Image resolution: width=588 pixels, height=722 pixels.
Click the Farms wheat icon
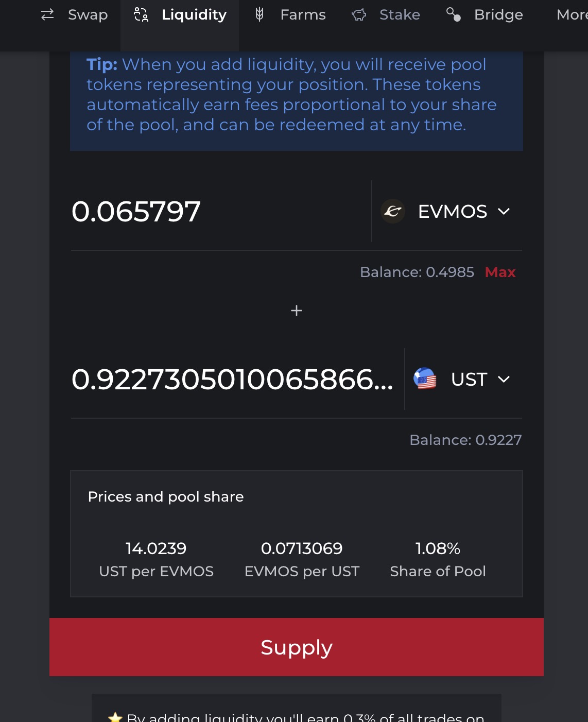260,14
